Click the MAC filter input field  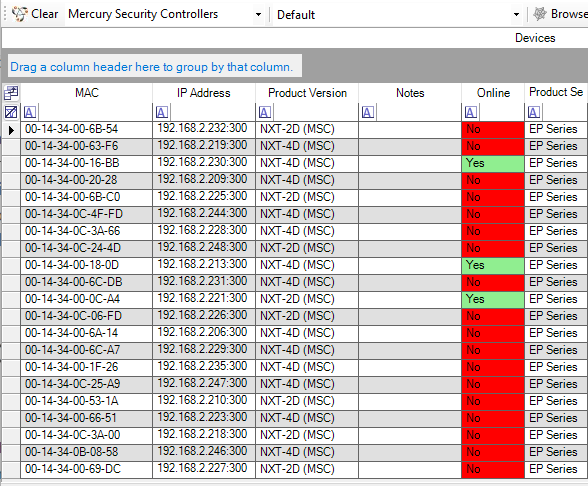pyautogui.click(x=94, y=112)
